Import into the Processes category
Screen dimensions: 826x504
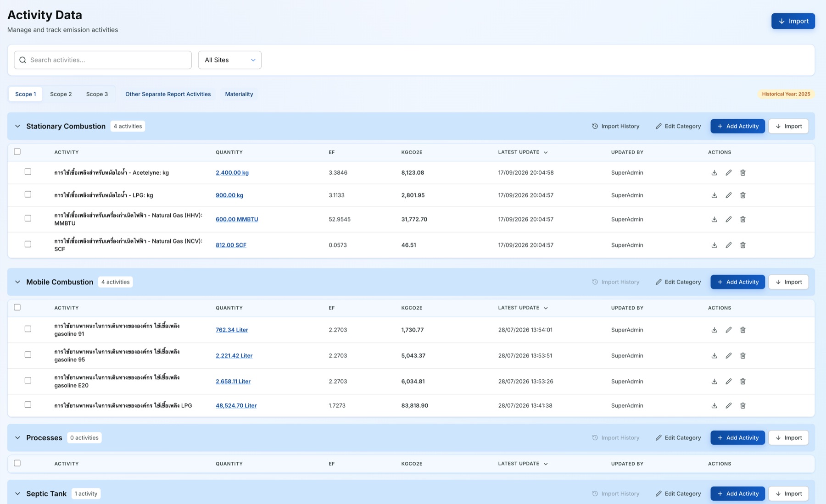coord(788,438)
